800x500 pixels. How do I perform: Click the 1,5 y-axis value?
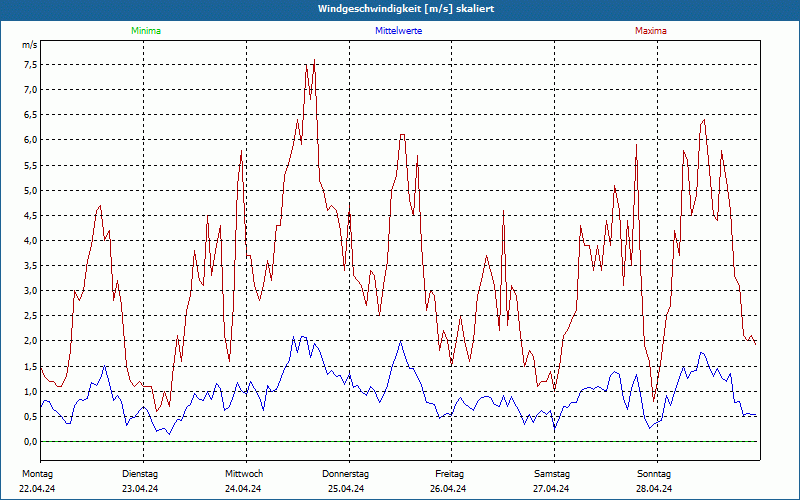[x=30, y=366]
